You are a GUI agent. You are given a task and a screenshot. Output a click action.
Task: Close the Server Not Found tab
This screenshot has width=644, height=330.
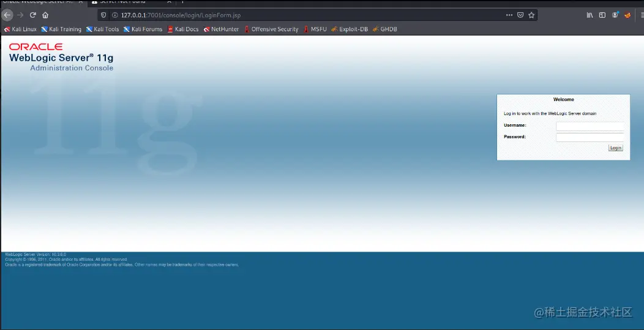[x=169, y=2]
